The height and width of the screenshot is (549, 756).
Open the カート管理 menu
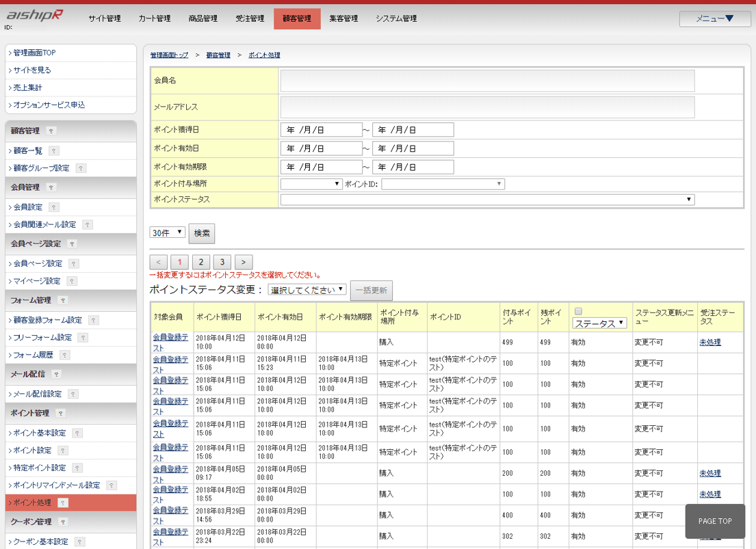155,18
